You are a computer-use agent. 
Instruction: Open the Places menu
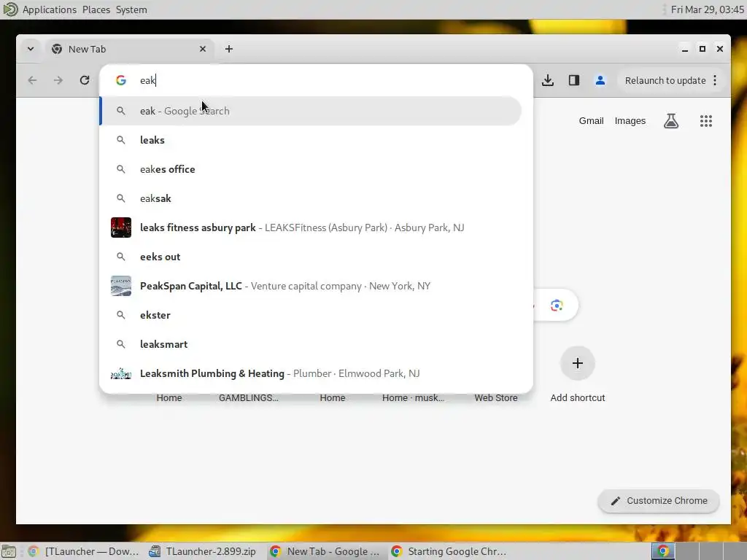96,9
